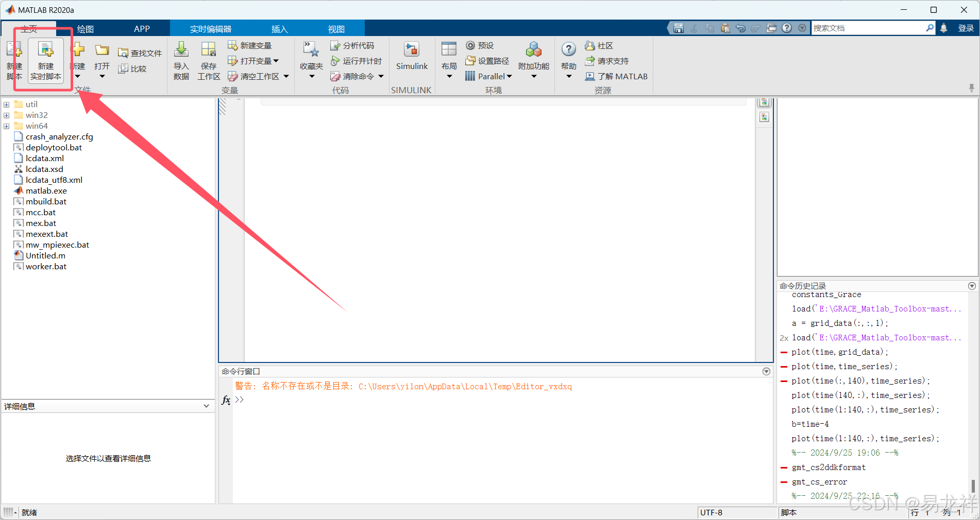Click the yellow plus New (新建) icon

[x=78, y=50]
